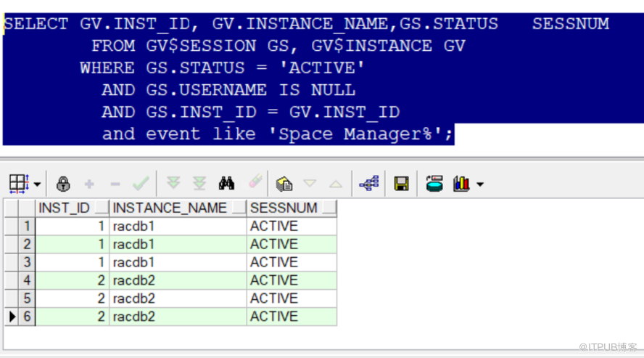Click the save results floppy icon
Screen dimensions: 644x358
click(x=401, y=184)
